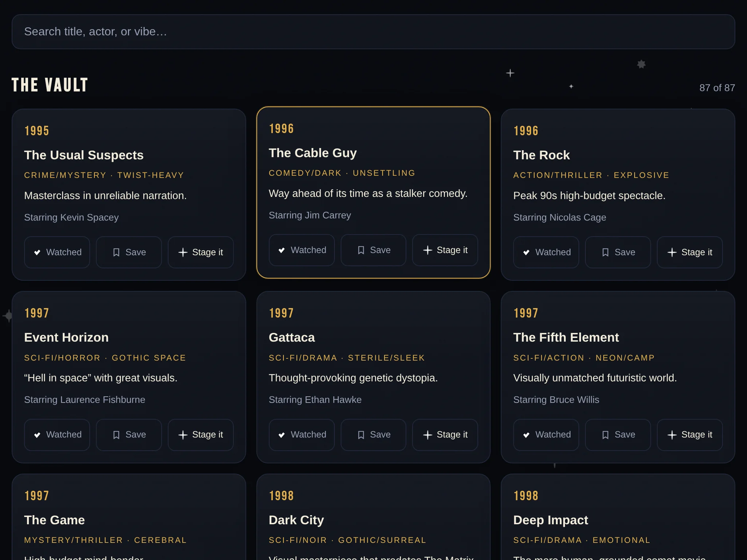Open The Game title
The image size is (747, 560).
click(x=54, y=520)
